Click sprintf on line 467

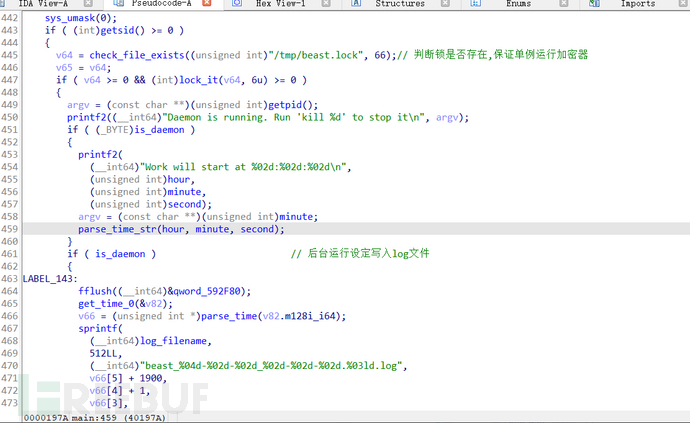(98, 329)
